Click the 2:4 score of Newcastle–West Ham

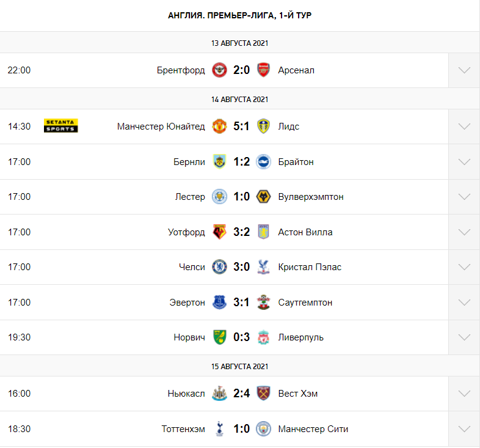click(241, 394)
